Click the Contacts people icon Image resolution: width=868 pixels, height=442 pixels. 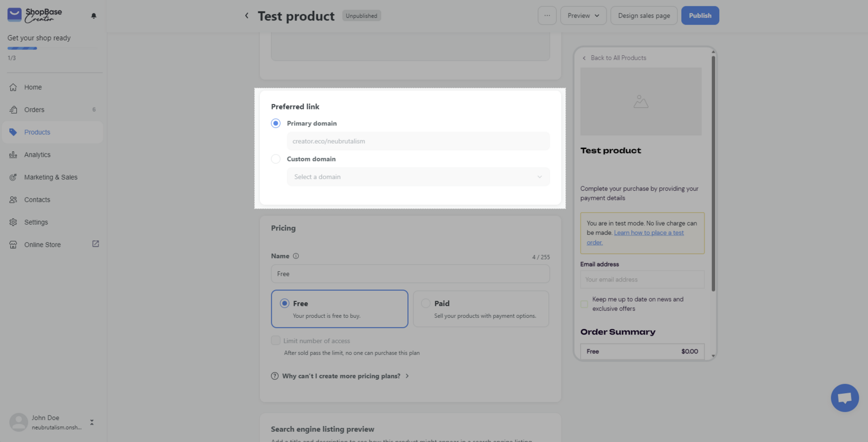(13, 200)
